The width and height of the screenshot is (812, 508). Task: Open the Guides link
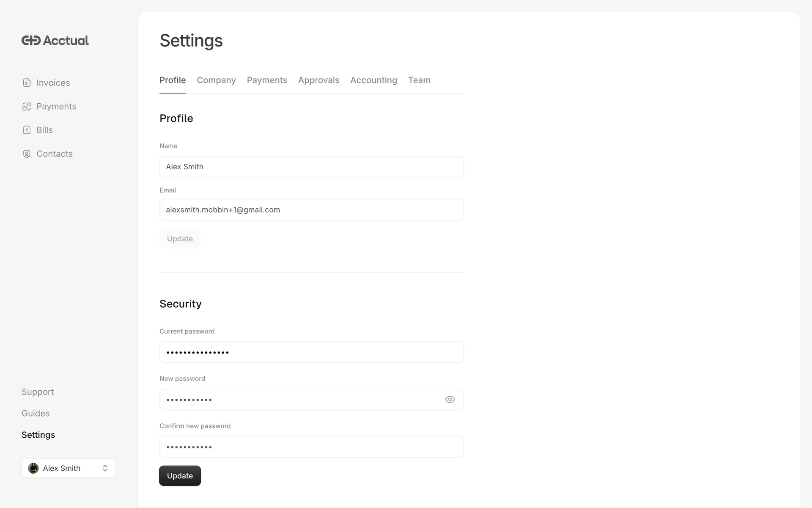[36, 414]
